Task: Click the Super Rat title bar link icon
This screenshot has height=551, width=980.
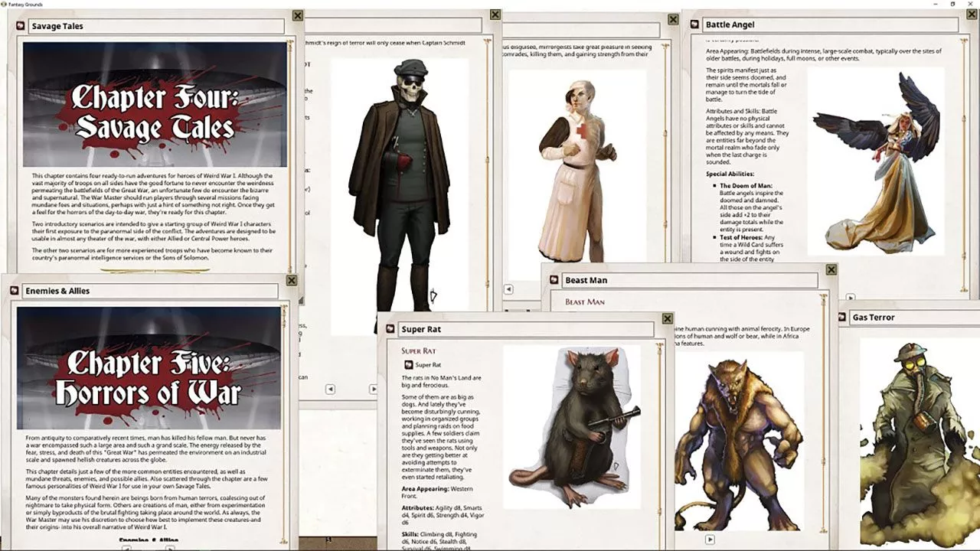Action: (x=390, y=329)
